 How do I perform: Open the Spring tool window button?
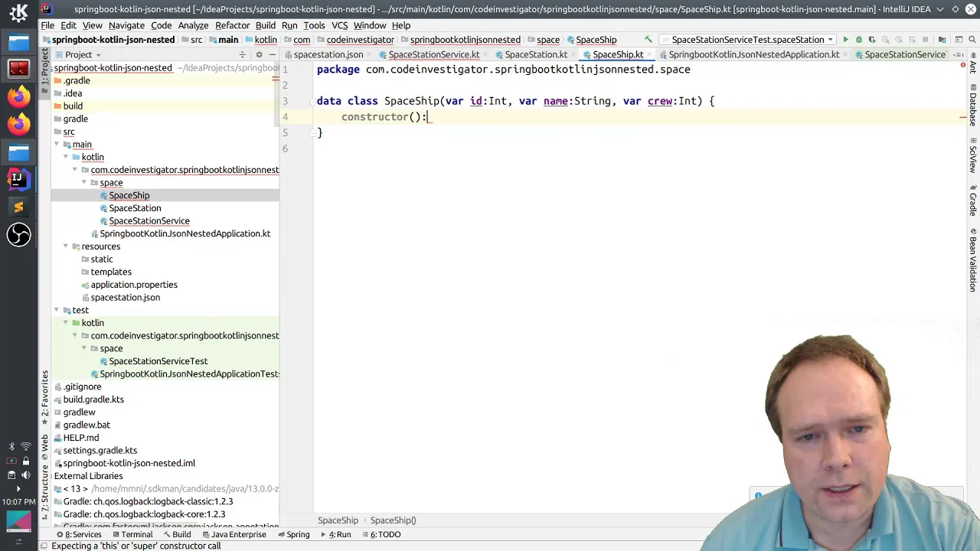coord(292,534)
